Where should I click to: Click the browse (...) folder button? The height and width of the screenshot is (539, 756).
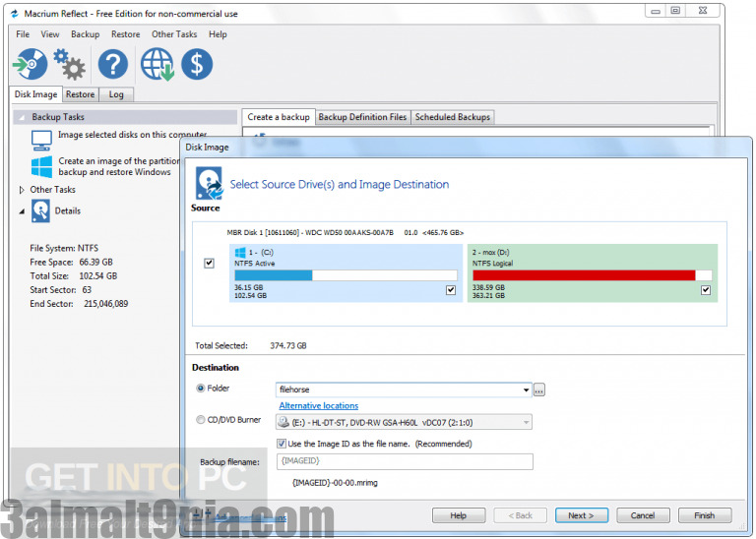click(539, 389)
